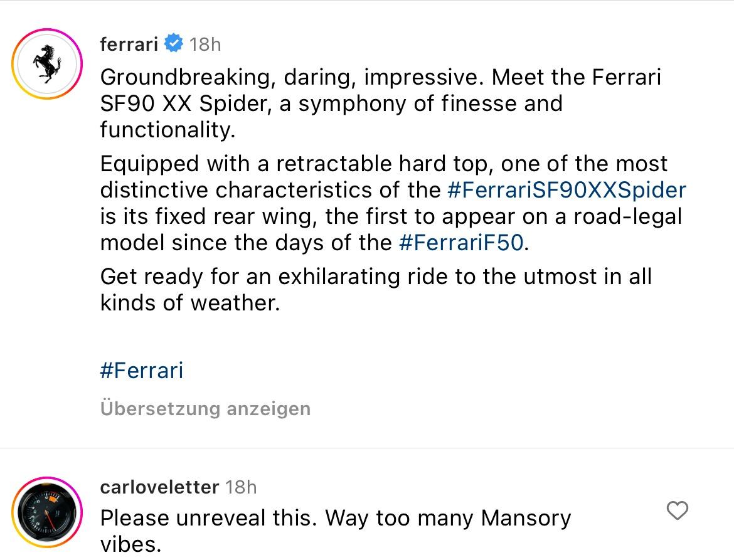Tap the standalone #Ferrari hashtag
Screen dimensions: 734x560
(141, 370)
